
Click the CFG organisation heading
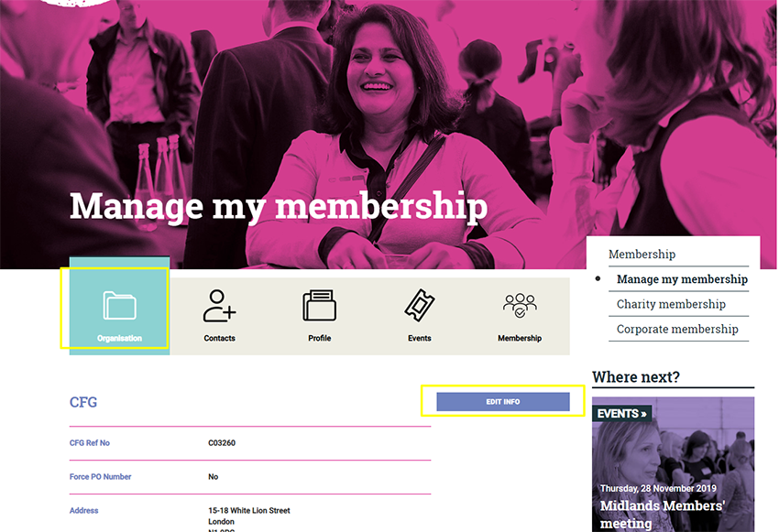tap(83, 402)
